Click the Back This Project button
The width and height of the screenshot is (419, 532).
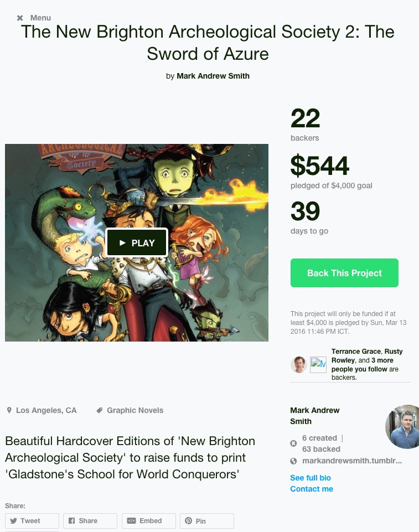point(344,273)
